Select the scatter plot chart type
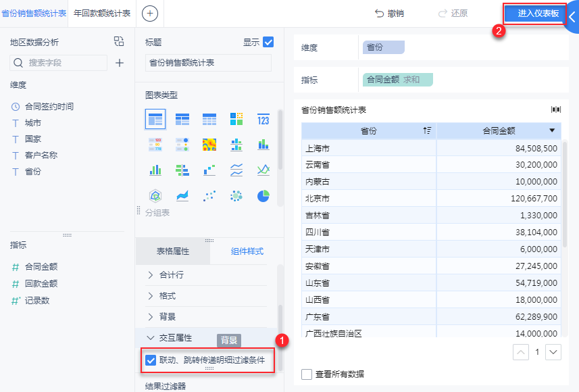Viewport: 579px width, 392px height. (209, 195)
